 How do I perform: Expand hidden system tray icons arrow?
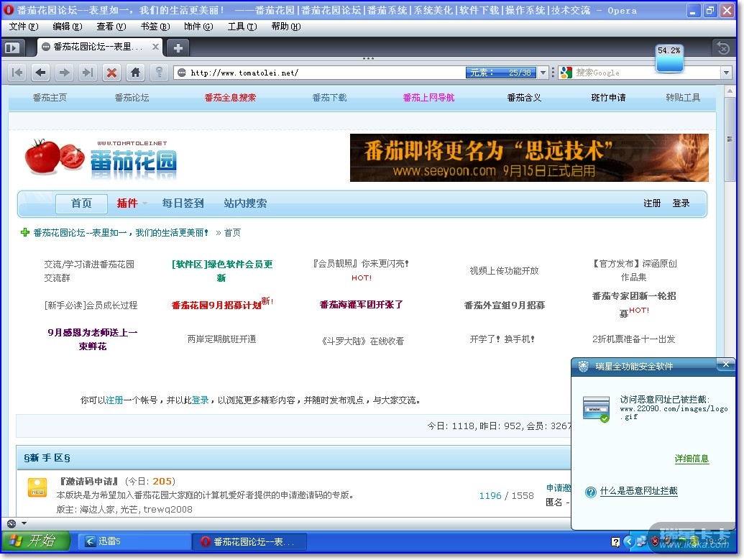click(x=629, y=541)
